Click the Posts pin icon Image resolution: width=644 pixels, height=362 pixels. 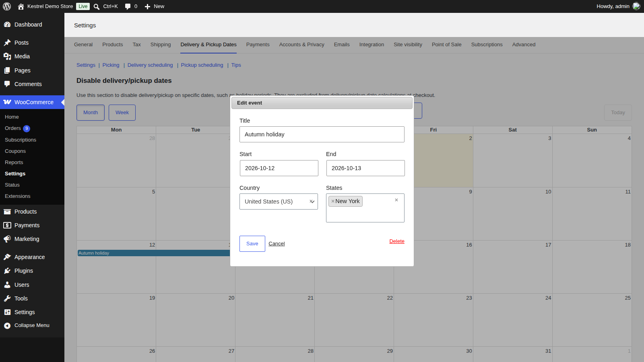(7, 43)
